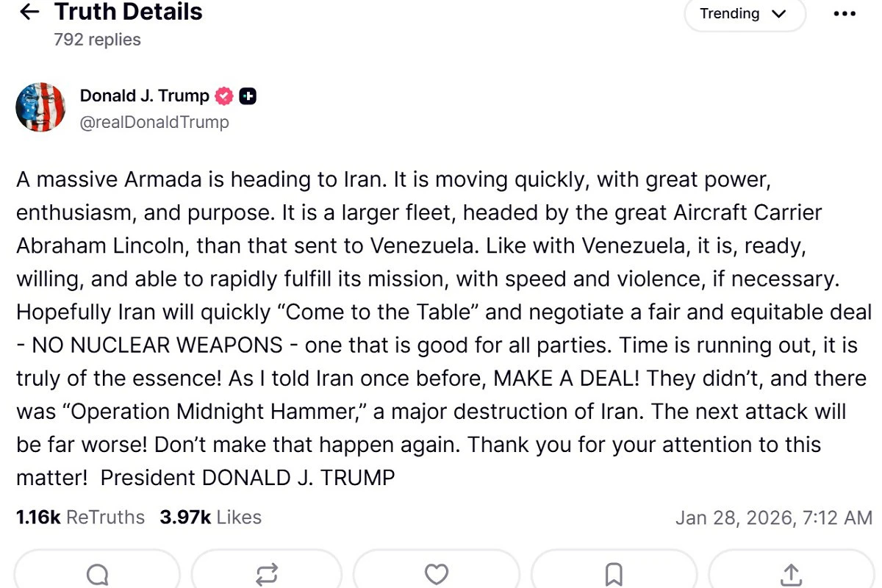Open the Trending sort dropdown
This screenshot has width=882, height=588.
tap(744, 14)
